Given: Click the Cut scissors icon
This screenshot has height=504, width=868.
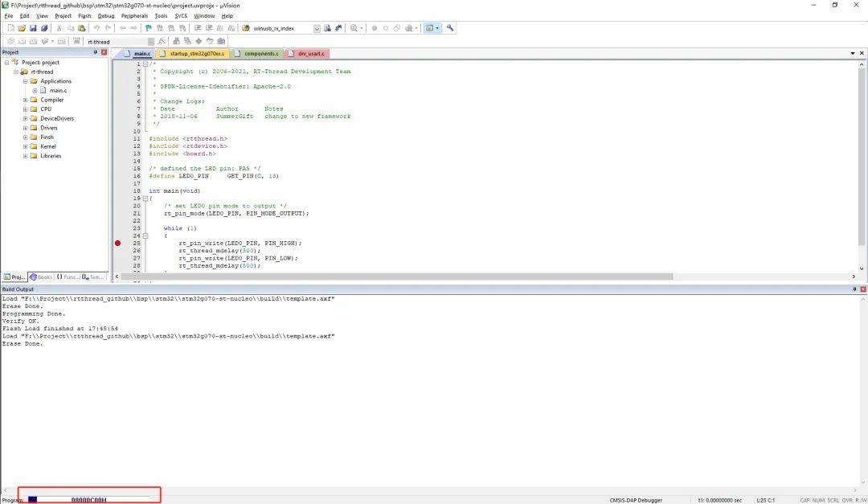Looking at the screenshot, I should [x=59, y=28].
